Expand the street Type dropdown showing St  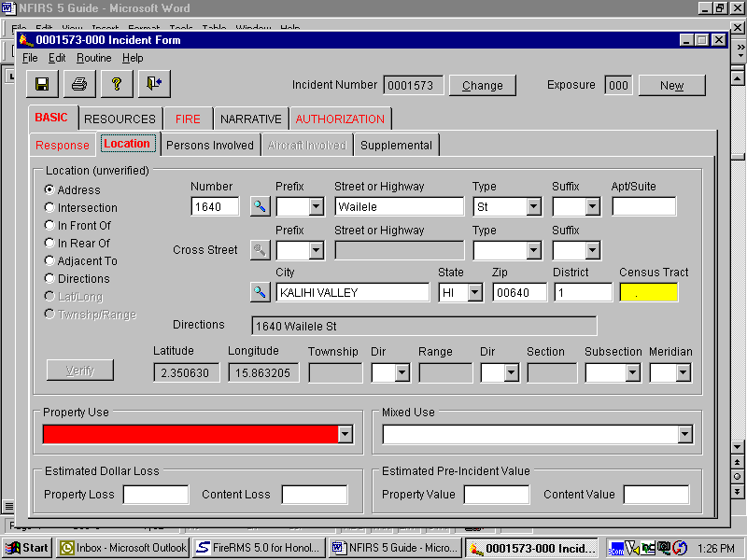pos(533,206)
